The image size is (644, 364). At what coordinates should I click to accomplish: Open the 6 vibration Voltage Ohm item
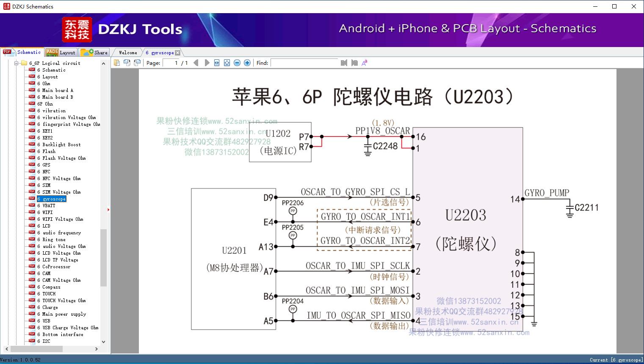pyautogui.click(x=66, y=117)
